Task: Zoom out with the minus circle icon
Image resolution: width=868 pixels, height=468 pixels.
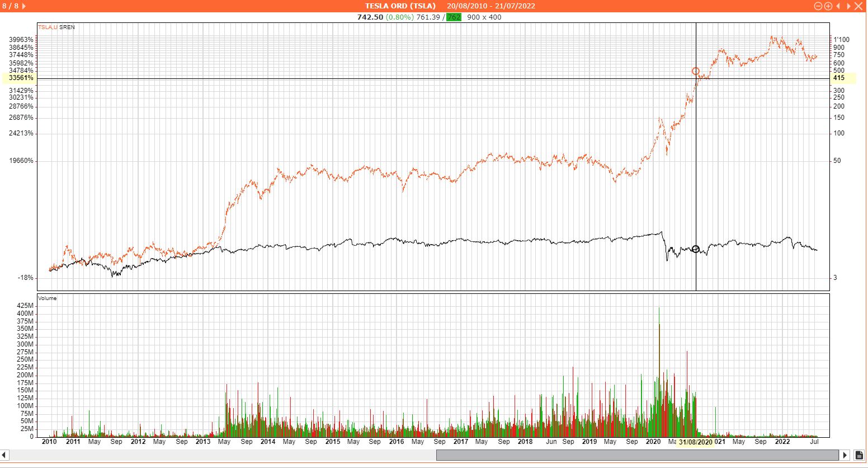Action: pos(818,6)
